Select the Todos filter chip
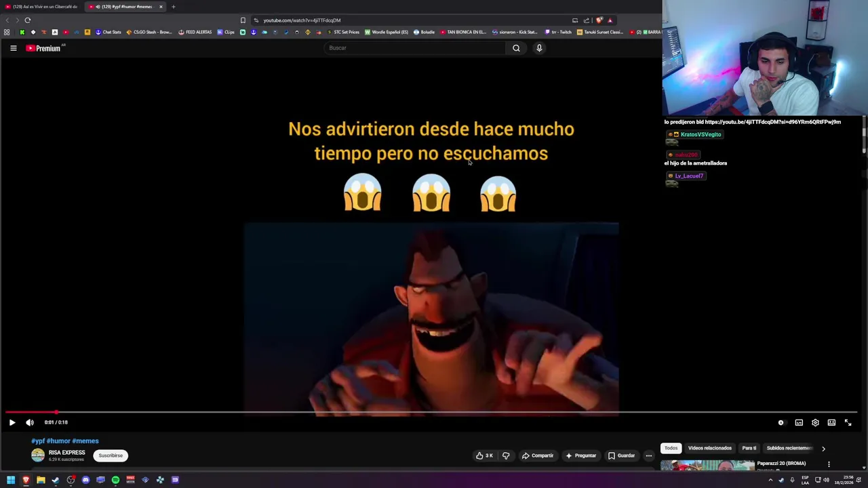 click(x=671, y=448)
